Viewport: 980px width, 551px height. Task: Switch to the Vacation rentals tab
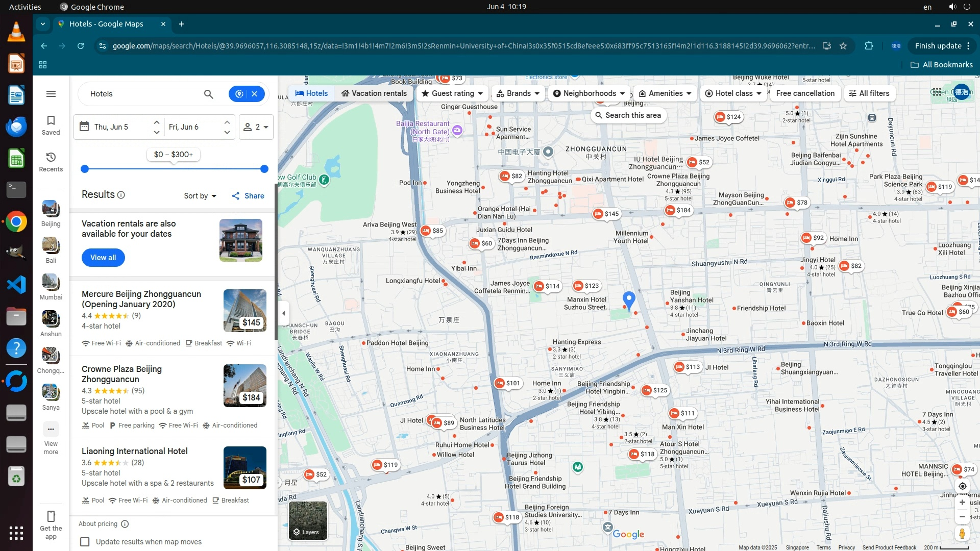pos(374,93)
